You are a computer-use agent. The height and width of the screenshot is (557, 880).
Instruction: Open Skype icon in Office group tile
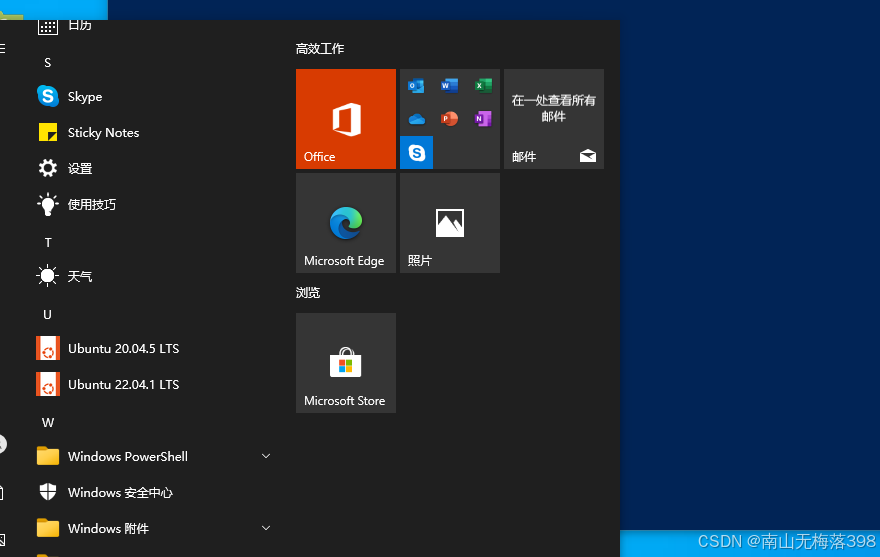pyautogui.click(x=416, y=152)
